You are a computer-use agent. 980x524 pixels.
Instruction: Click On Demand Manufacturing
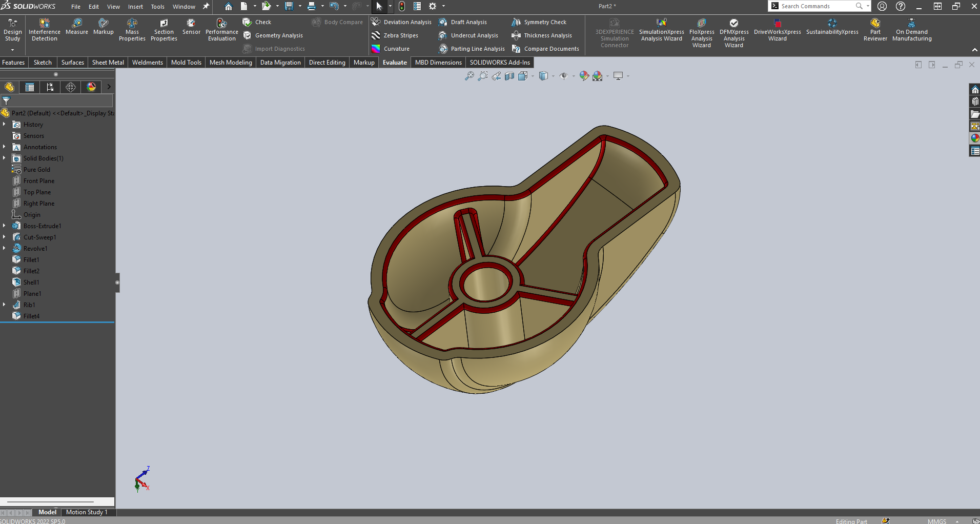(912, 30)
